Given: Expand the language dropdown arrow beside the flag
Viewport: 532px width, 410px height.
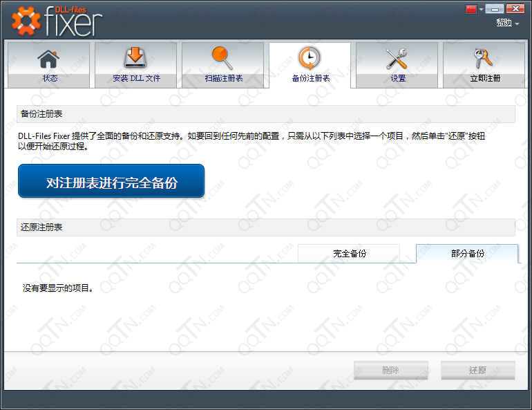Looking at the screenshot, I should tap(481, 10).
